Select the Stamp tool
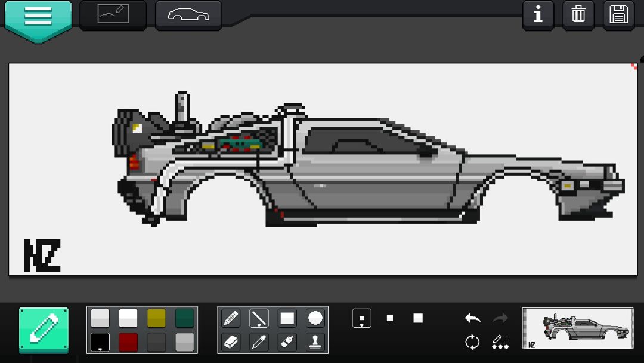644x363 pixels. (x=315, y=342)
